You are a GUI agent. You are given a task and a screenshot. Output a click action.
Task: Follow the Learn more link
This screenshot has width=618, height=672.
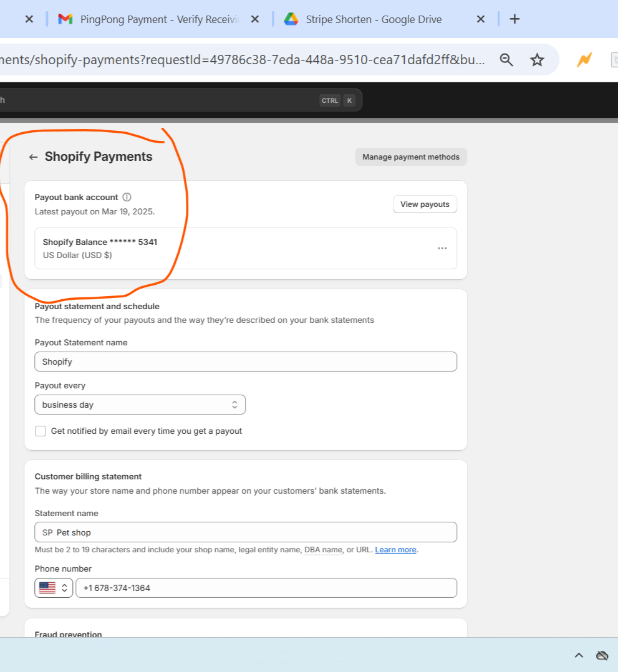pyautogui.click(x=395, y=550)
